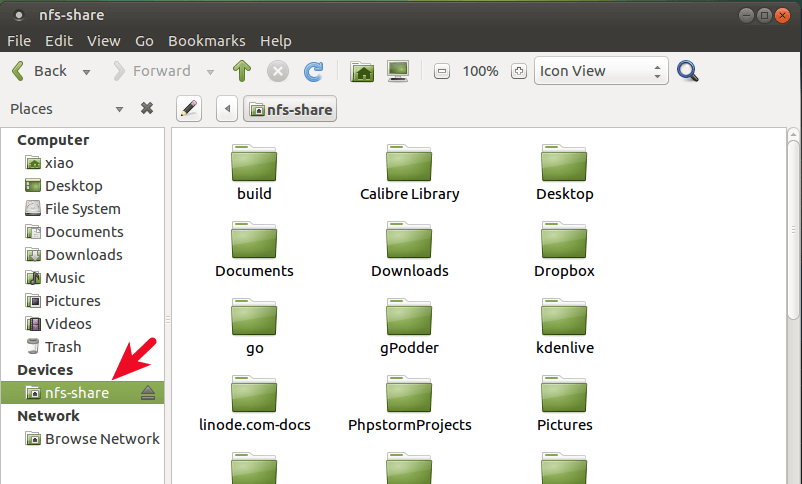Select Browse Network in the sidebar
The image size is (802, 484).
tap(101, 438)
